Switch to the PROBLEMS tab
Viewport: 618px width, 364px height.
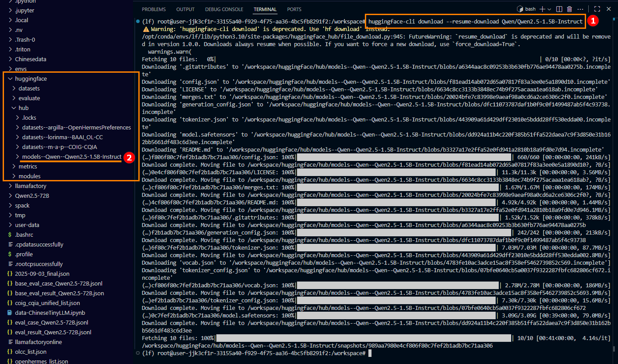click(153, 9)
